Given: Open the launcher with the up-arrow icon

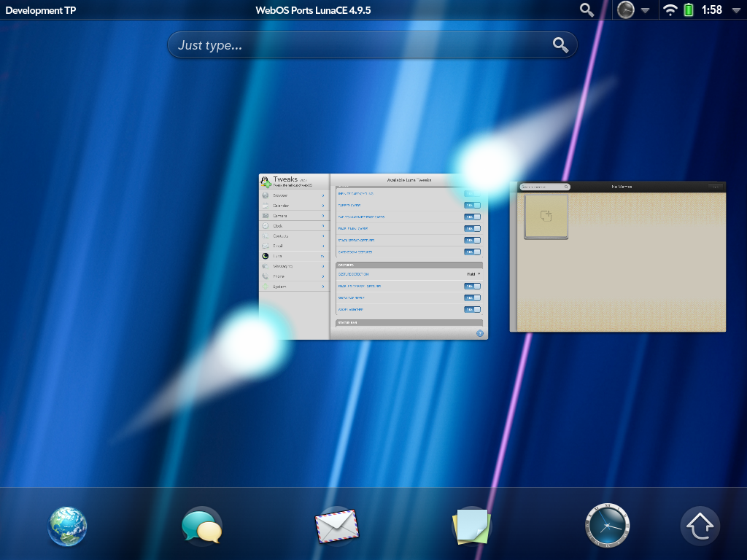Looking at the screenshot, I should 700,526.
